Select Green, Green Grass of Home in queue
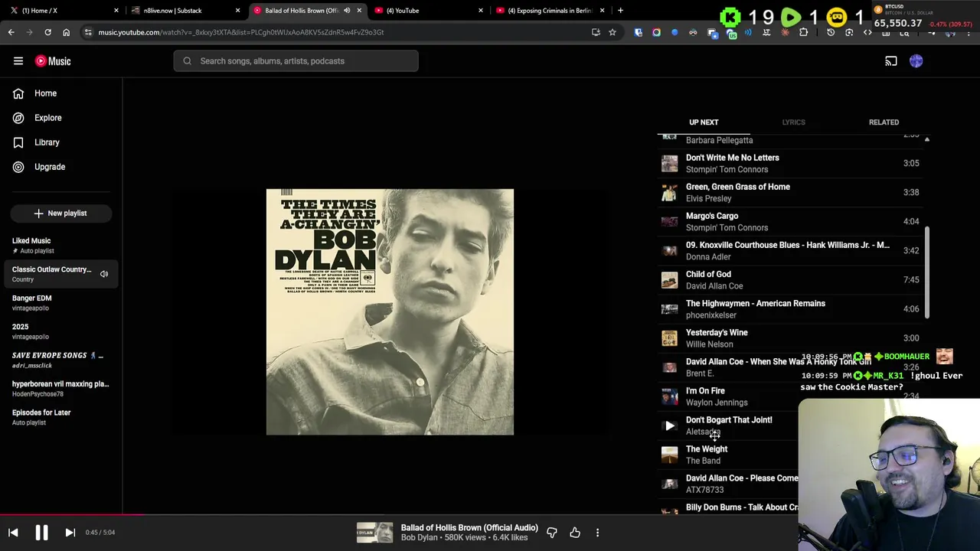980x551 pixels. click(x=790, y=192)
